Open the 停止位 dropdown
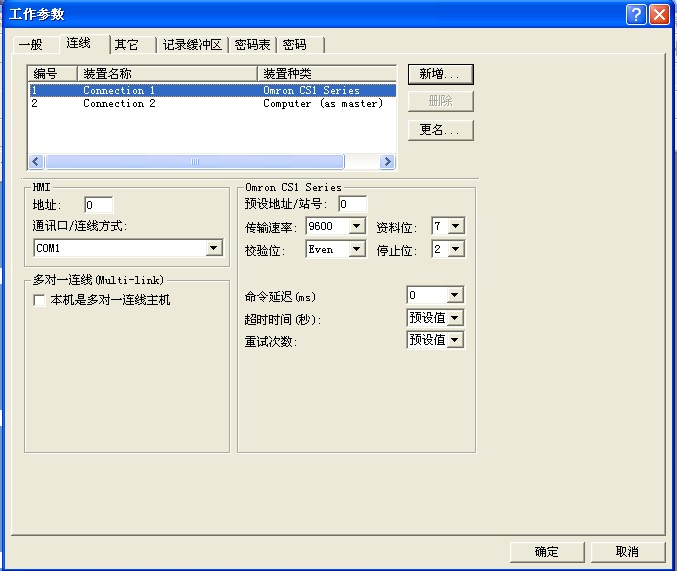Viewport: 677px width, 571px height. click(456, 250)
